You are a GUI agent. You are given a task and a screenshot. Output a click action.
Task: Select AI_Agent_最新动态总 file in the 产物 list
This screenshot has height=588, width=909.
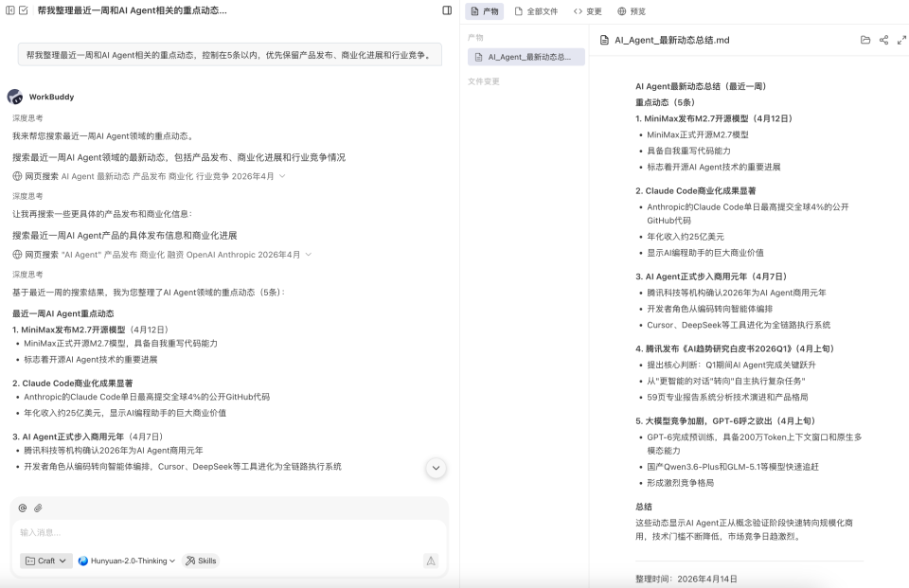(527, 56)
